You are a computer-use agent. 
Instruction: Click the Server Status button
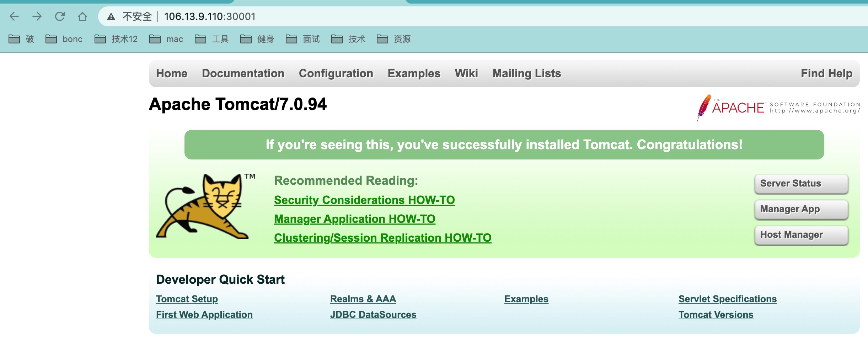click(x=802, y=184)
